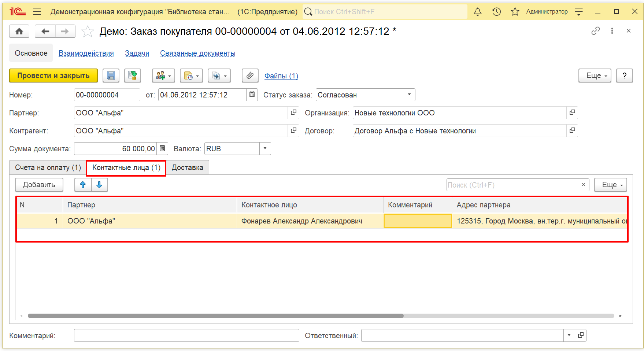The width and height of the screenshot is (644, 351).
Task: Open the table Еще menu
Action: click(x=610, y=185)
